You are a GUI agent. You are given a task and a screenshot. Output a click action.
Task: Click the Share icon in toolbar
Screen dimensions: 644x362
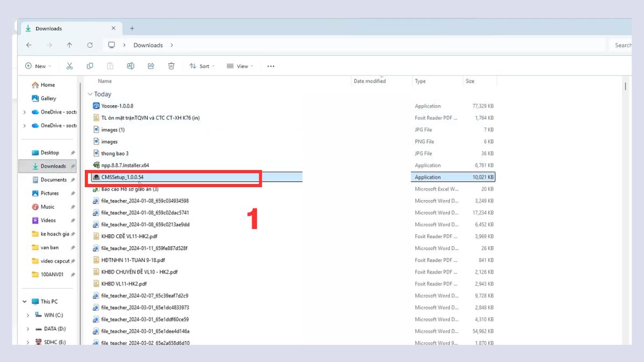pyautogui.click(x=151, y=66)
